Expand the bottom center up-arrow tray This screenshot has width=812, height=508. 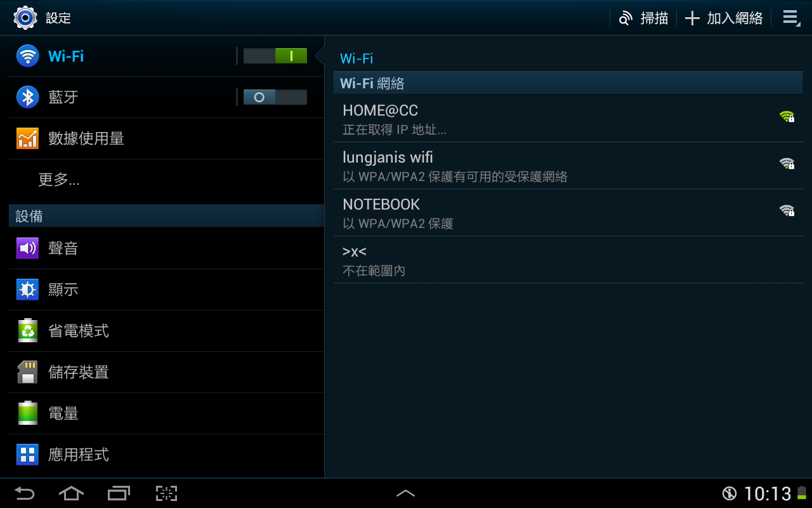click(x=405, y=493)
